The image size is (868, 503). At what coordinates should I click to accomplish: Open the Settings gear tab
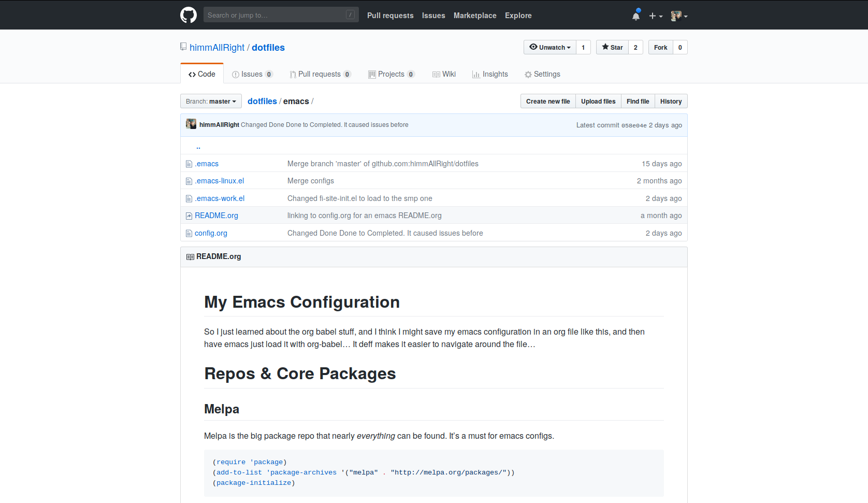[x=542, y=74]
